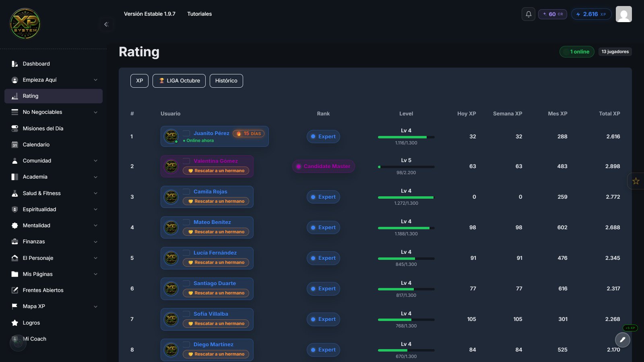
Task: Open Diego Martínez profile link
Action: tap(213, 344)
